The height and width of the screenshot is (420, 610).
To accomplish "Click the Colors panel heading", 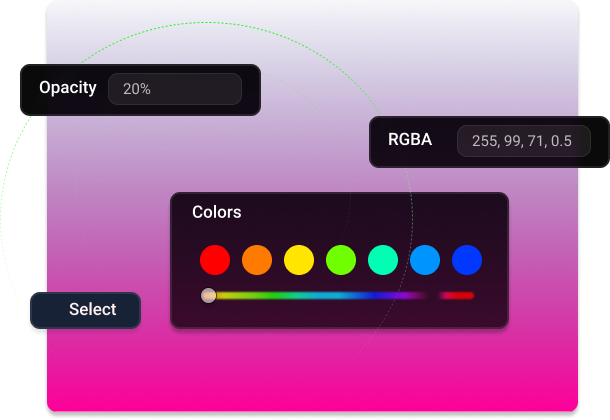I will [217, 212].
